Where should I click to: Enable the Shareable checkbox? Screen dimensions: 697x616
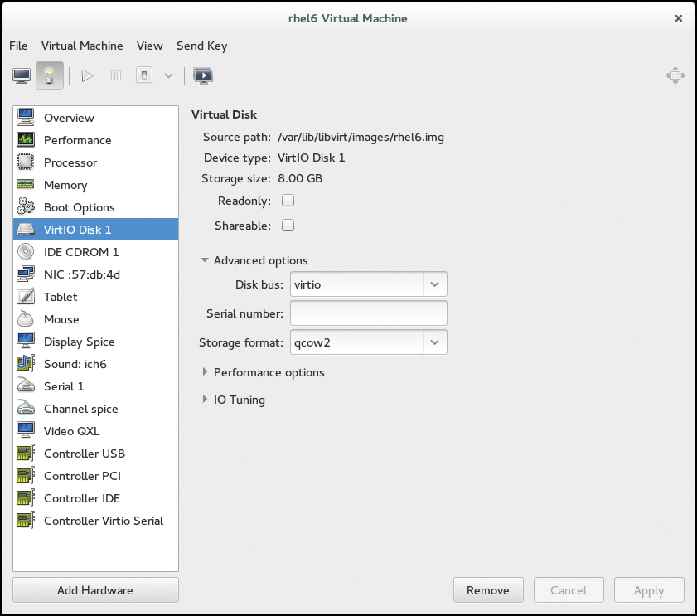click(288, 226)
